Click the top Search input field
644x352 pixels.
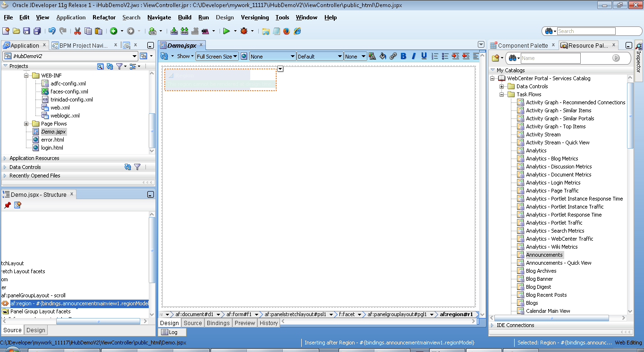tap(586, 31)
